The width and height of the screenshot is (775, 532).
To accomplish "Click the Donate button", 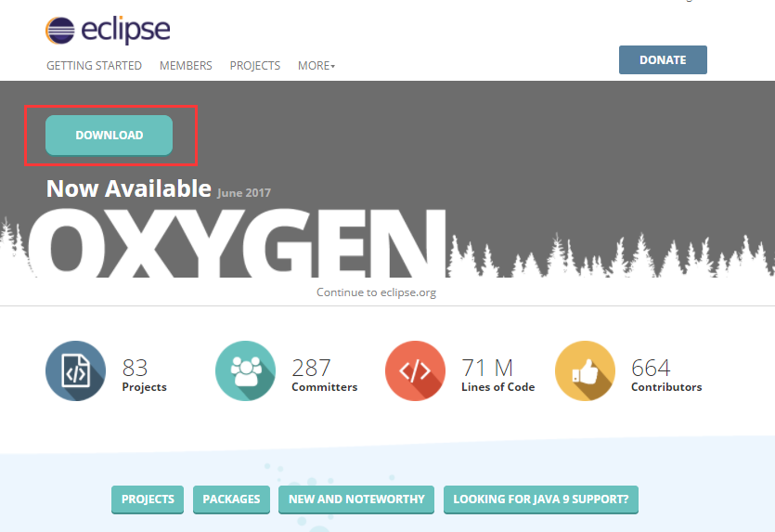I will [x=663, y=59].
